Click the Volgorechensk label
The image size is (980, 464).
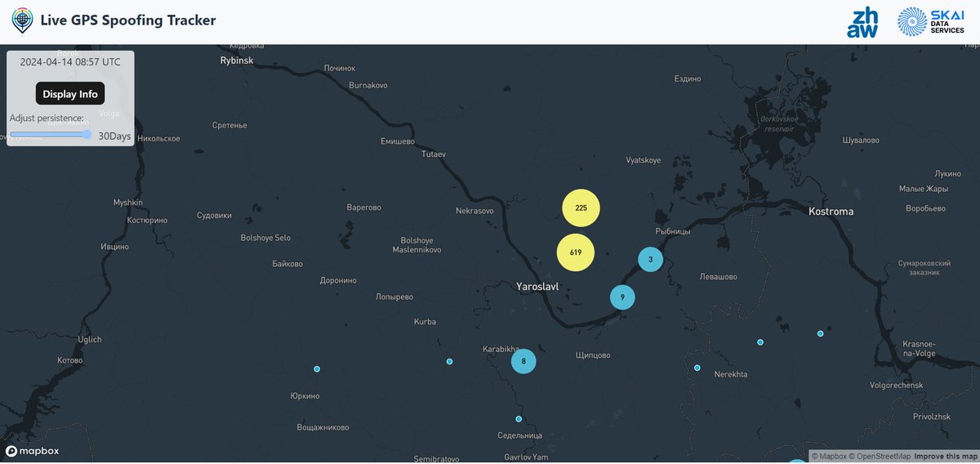click(x=896, y=385)
